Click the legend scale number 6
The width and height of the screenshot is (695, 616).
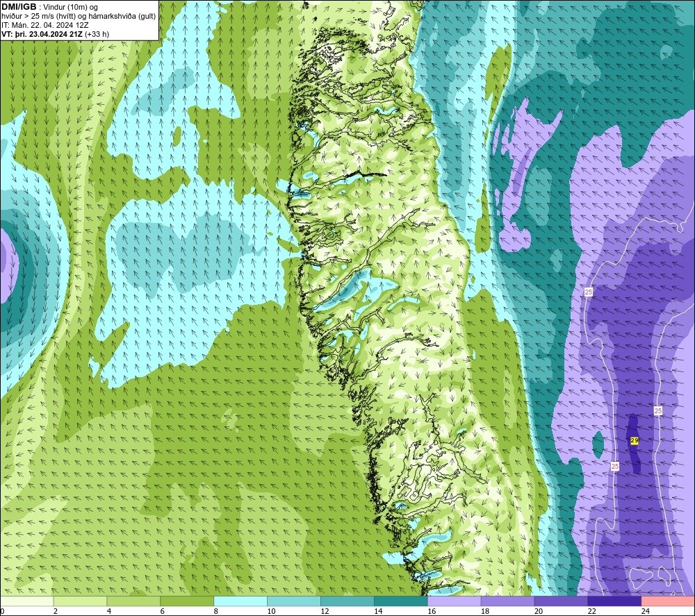click(x=162, y=611)
